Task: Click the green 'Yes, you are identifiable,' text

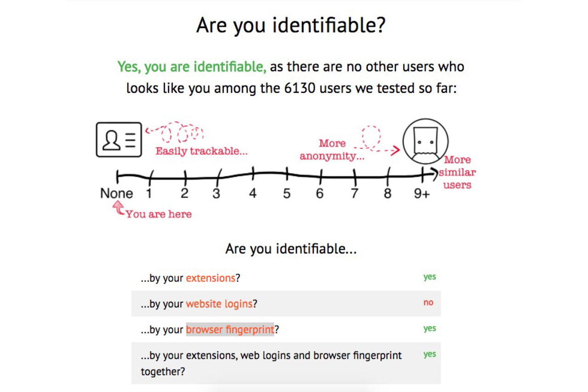Action: click(192, 67)
